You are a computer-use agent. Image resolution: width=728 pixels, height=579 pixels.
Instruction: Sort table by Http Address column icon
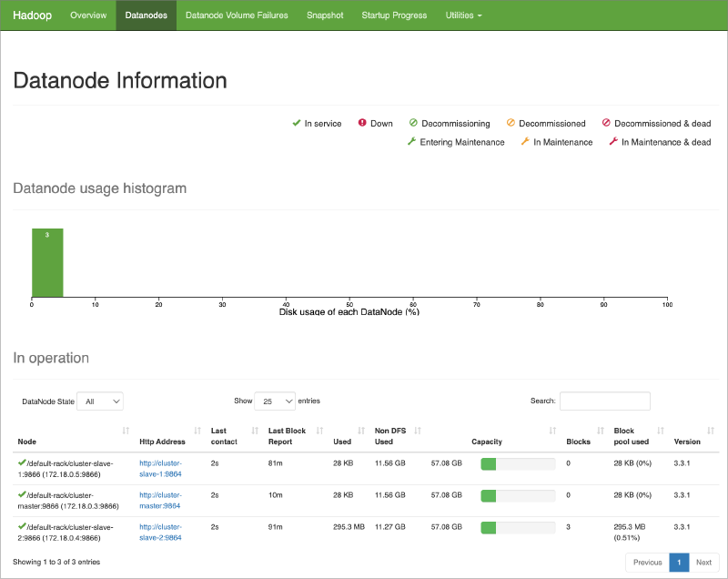point(197,431)
